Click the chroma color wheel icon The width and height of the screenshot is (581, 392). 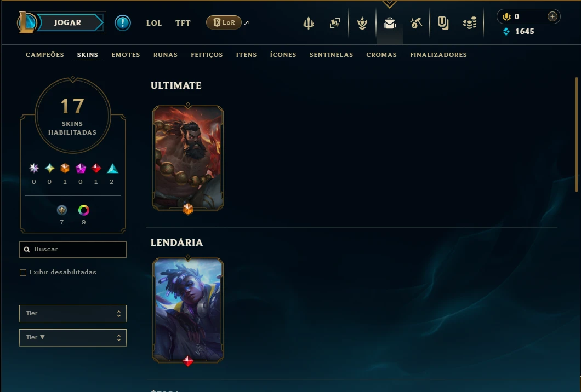coord(84,210)
